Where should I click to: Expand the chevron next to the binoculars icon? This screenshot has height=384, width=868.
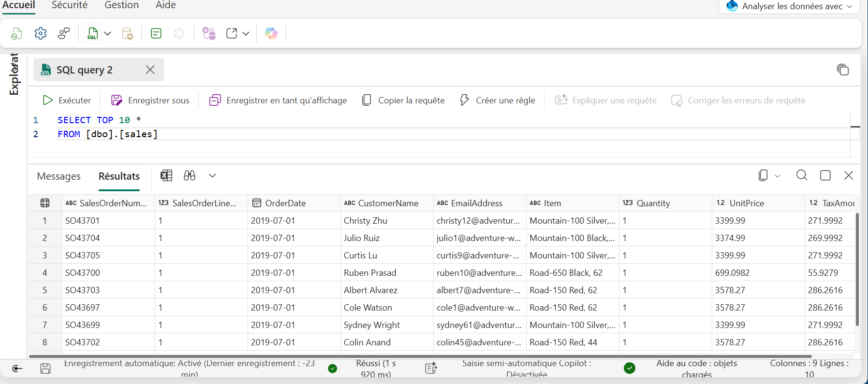[212, 175]
